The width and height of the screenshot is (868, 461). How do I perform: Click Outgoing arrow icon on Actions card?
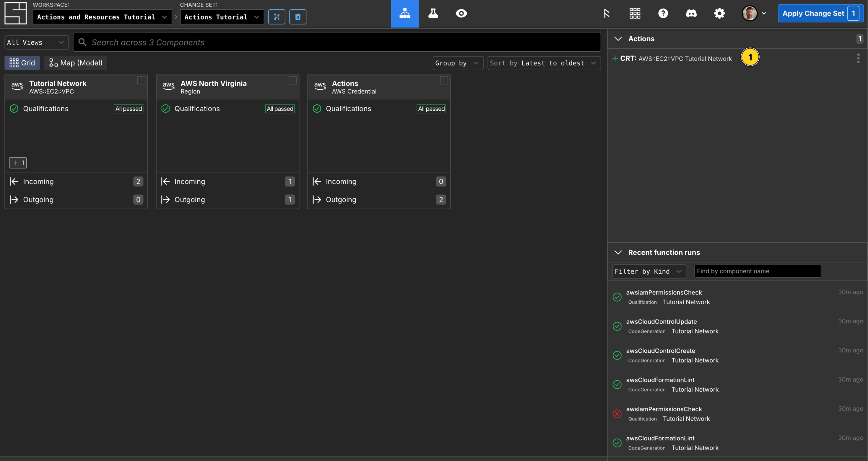(x=317, y=200)
